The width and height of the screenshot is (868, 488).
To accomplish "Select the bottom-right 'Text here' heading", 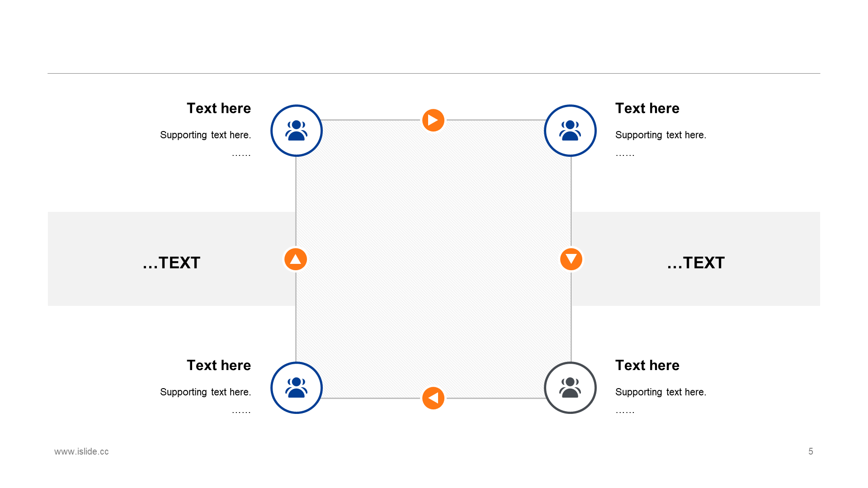I will [x=647, y=366].
